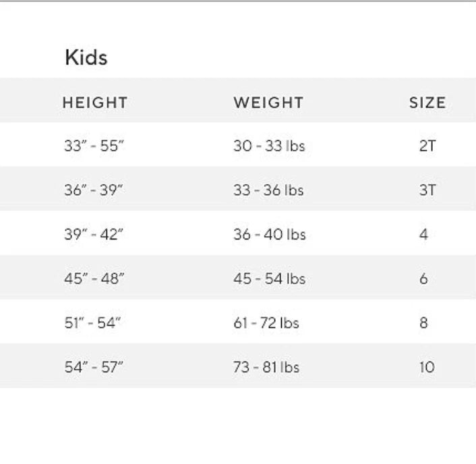
Task: Click the 33 - 36 lbs weight cell
Action: pos(268,190)
